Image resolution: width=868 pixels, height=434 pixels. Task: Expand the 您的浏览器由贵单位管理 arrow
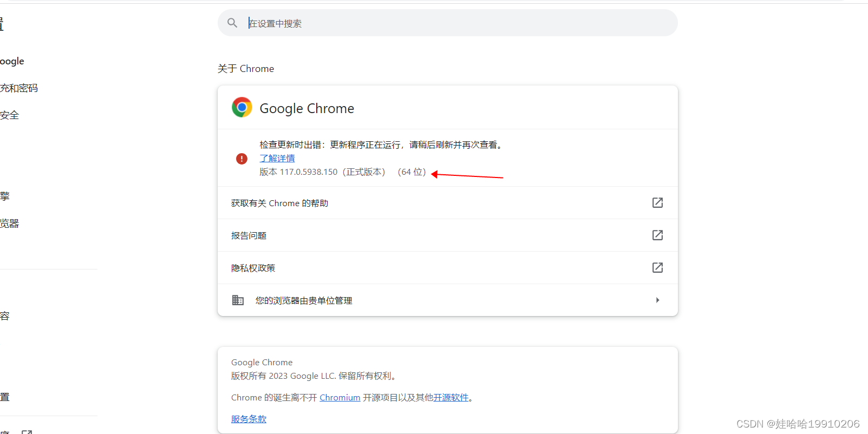click(657, 300)
